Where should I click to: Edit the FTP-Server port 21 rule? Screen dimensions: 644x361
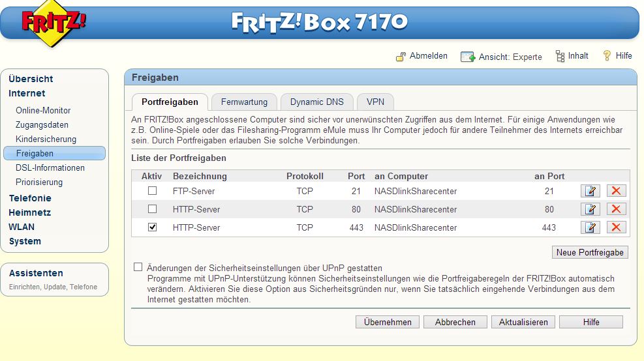[590, 191]
